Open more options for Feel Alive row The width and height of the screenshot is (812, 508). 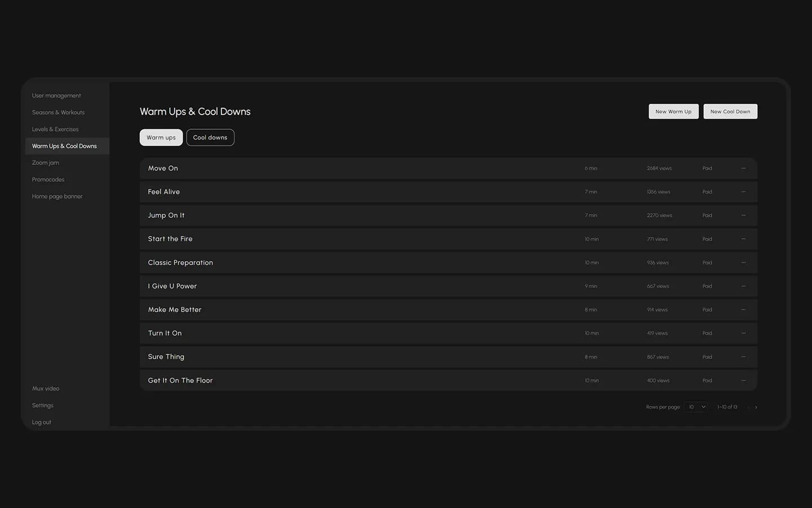[x=743, y=192]
